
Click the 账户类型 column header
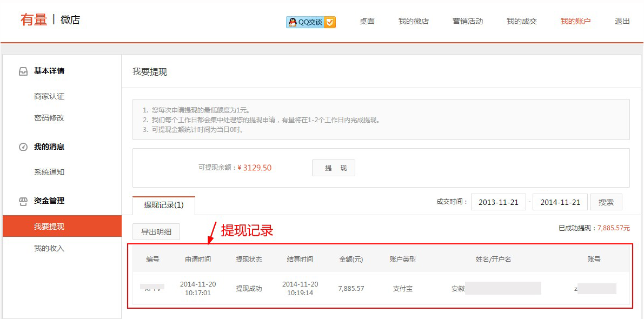coord(403,260)
